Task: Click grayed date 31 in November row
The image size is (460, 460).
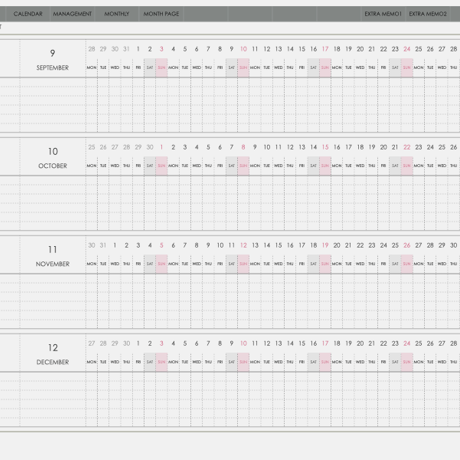Action: point(103,245)
